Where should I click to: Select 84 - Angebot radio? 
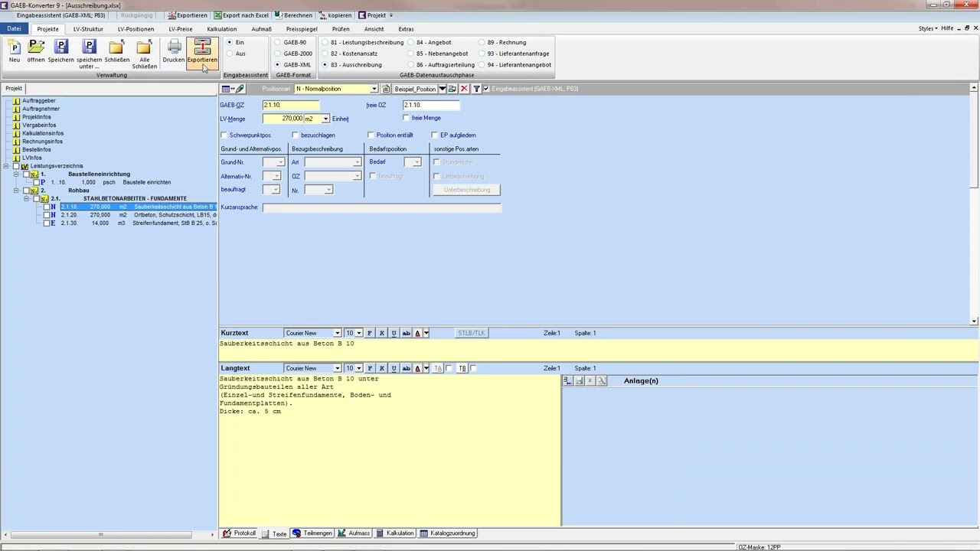coord(410,42)
